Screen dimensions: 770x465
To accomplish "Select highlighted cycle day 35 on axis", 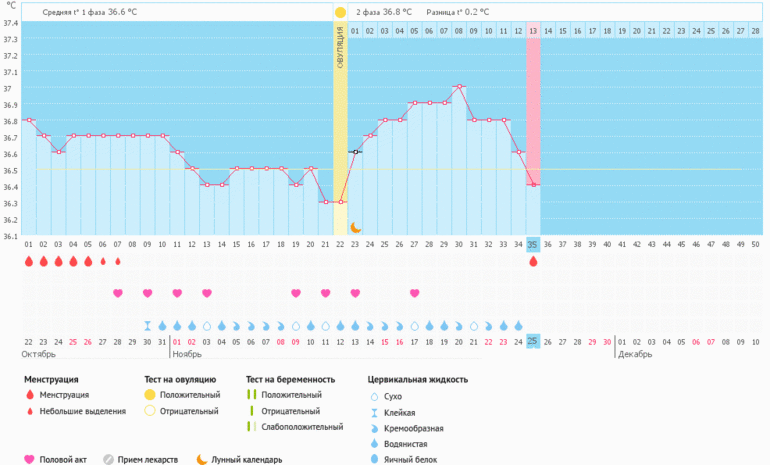I will 533,244.
